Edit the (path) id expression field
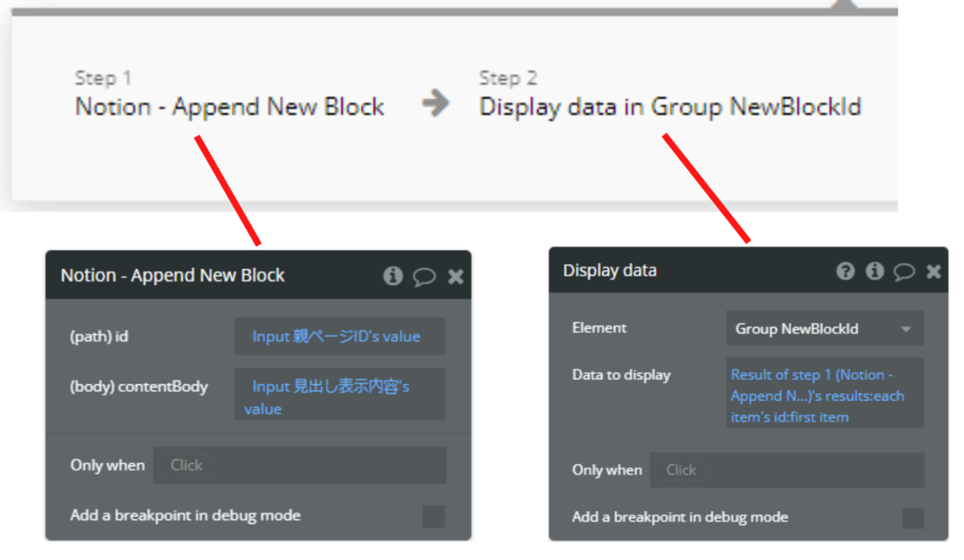This screenshot has width=964, height=560. [340, 337]
